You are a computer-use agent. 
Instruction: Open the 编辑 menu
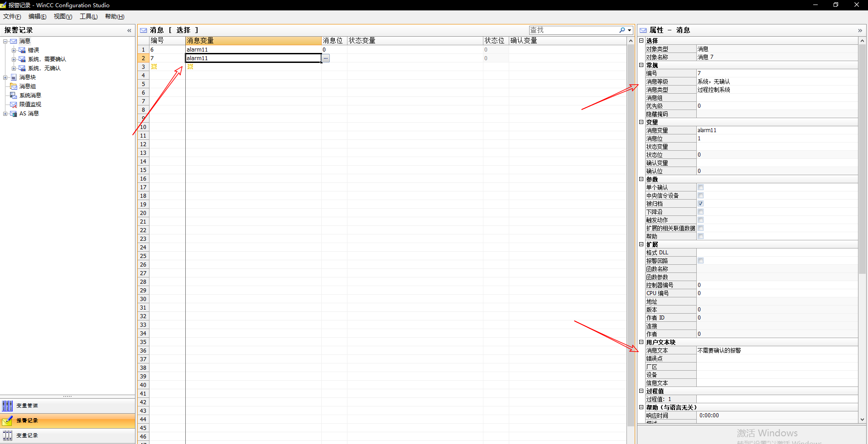(38, 17)
